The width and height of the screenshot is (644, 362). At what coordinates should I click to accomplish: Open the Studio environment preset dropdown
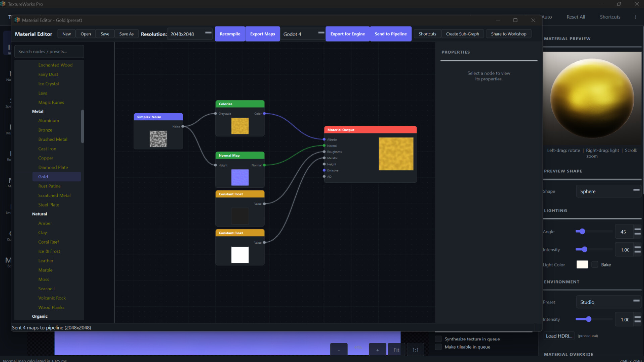(608, 302)
